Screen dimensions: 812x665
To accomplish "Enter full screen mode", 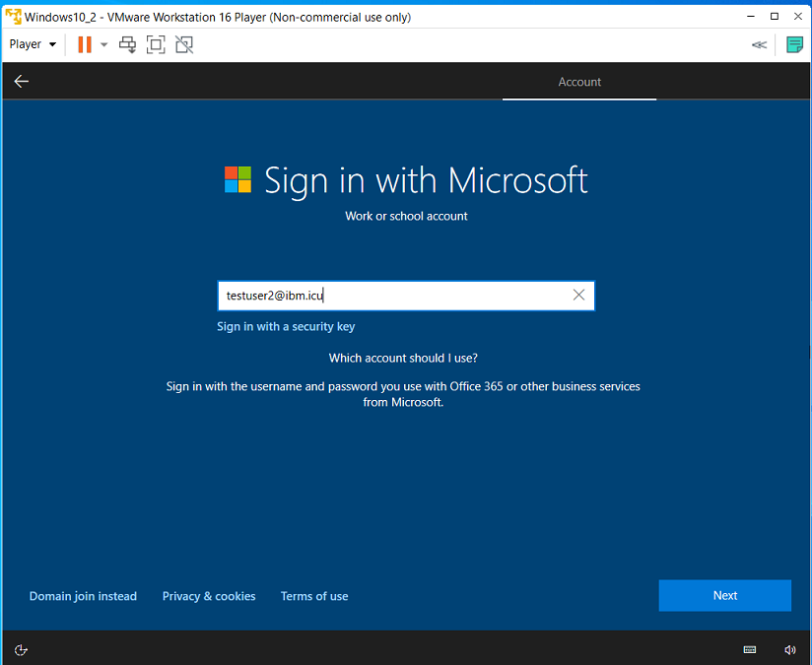I will pos(155,44).
